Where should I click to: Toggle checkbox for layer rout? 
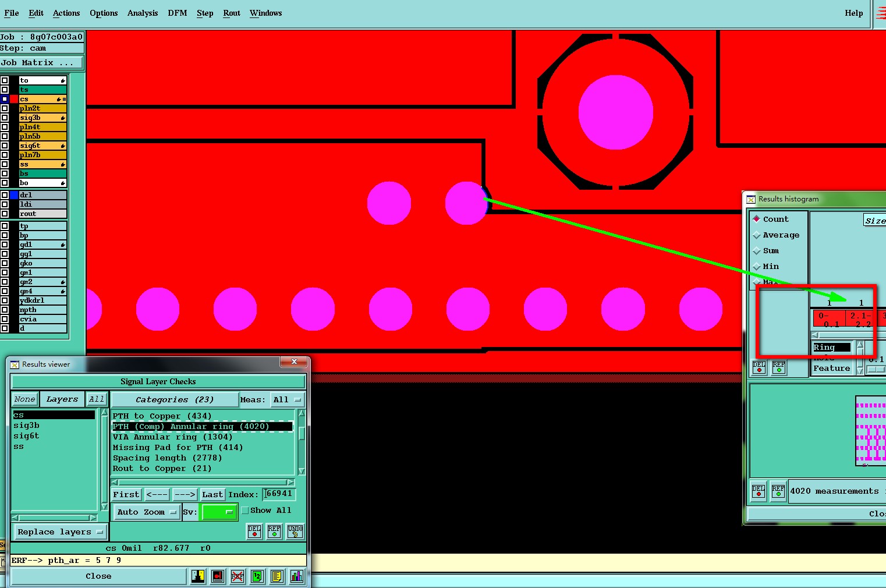tap(5, 214)
